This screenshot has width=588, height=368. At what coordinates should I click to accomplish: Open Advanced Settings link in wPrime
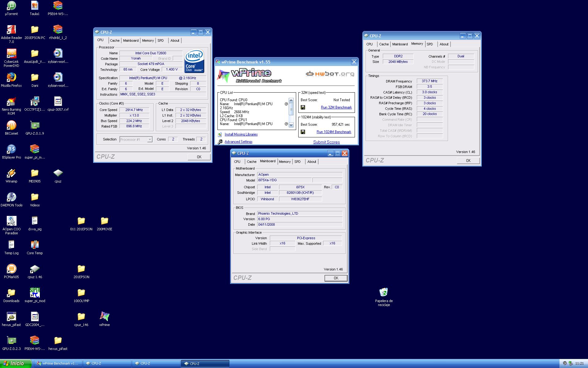click(238, 142)
